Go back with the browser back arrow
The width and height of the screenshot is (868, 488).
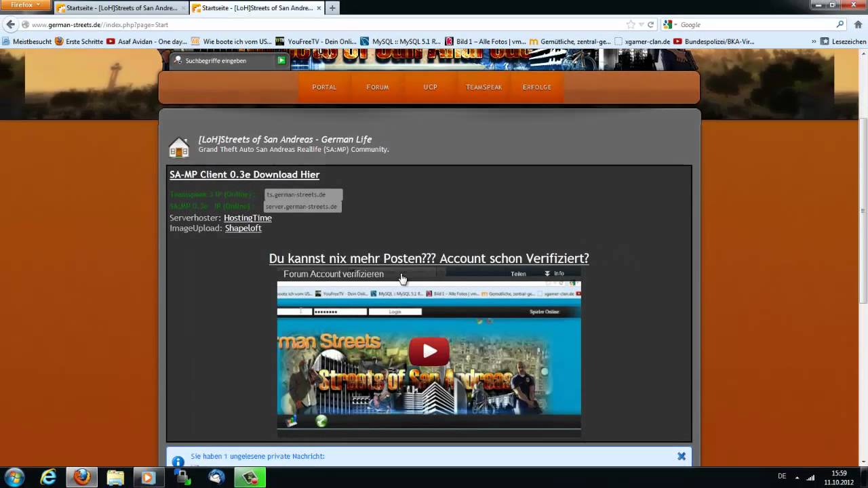(9, 24)
